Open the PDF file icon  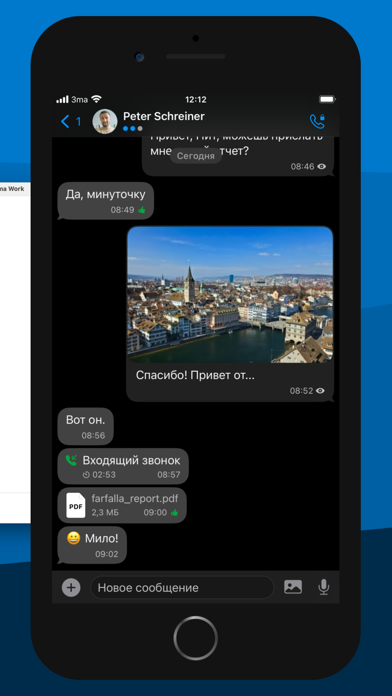tap(76, 505)
